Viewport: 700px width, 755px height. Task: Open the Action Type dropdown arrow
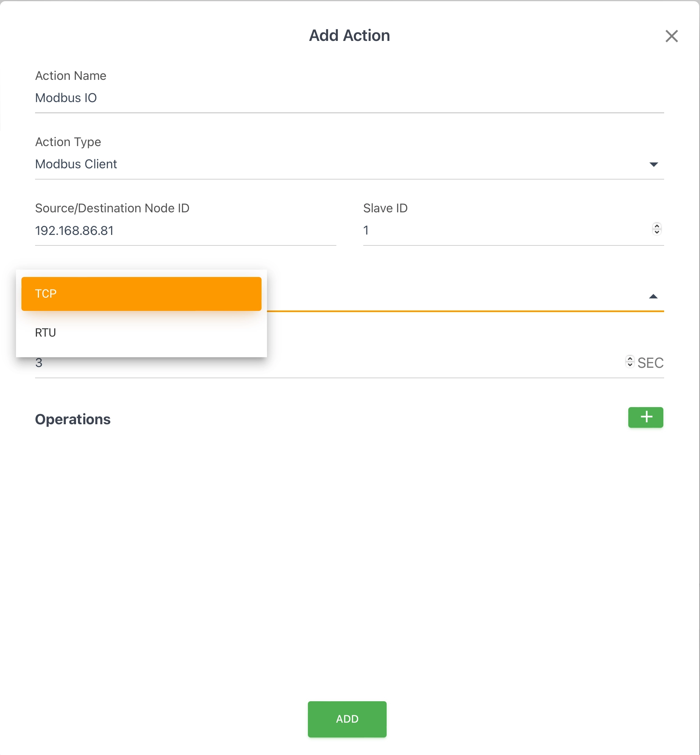[654, 164]
